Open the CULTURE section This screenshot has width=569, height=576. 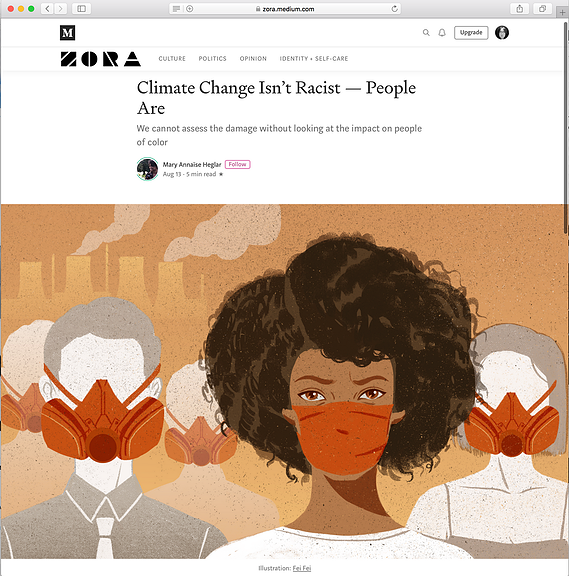point(172,58)
